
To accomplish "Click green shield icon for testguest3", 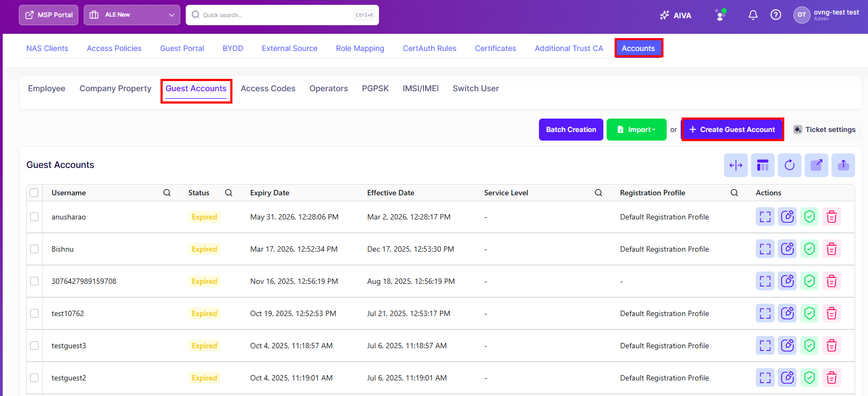I will pyautogui.click(x=809, y=346).
